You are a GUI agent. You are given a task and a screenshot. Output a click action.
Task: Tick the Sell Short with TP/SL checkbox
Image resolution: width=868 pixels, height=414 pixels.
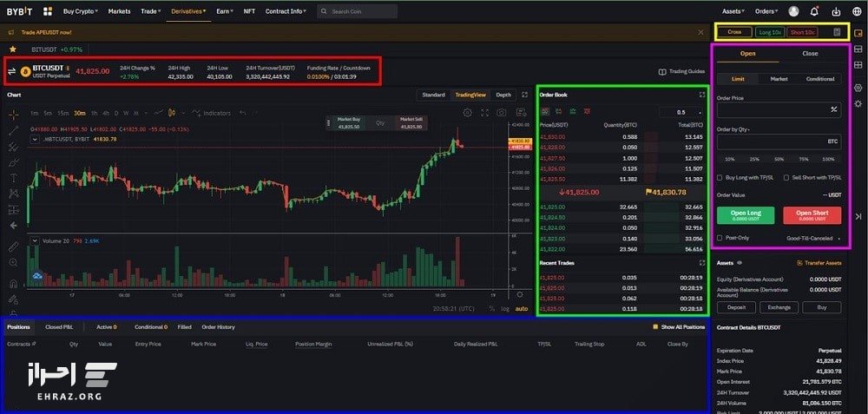coord(786,178)
